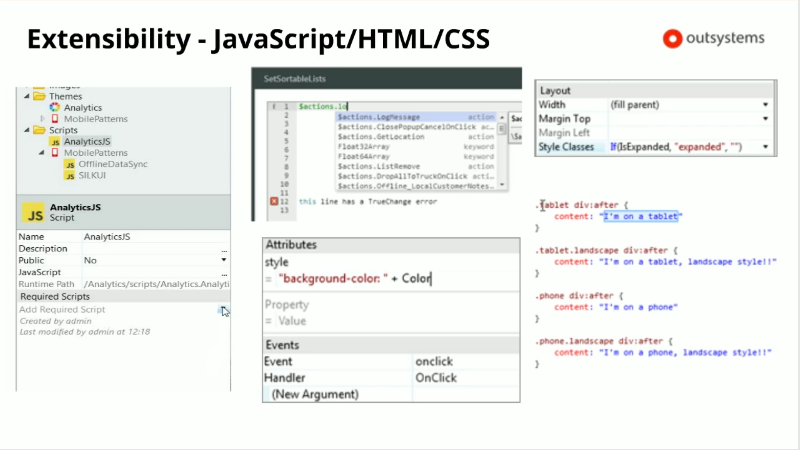This screenshot has width=800, height=450.
Task: Open the Width dropdown in Layout
Action: click(765, 105)
